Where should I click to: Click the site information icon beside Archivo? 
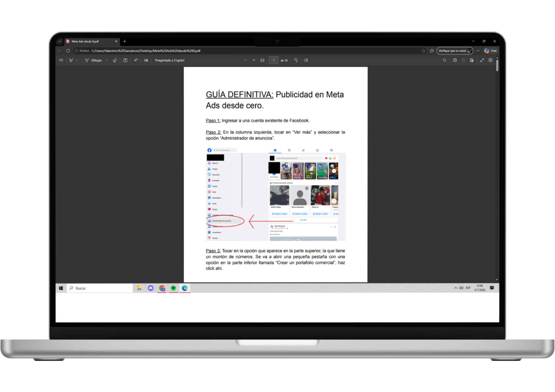click(76, 51)
